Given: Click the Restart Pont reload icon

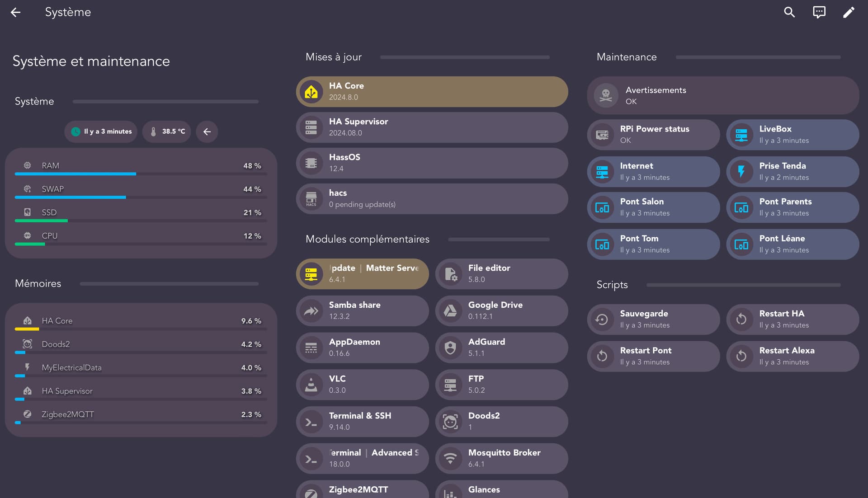Looking at the screenshot, I should pos(602,357).
